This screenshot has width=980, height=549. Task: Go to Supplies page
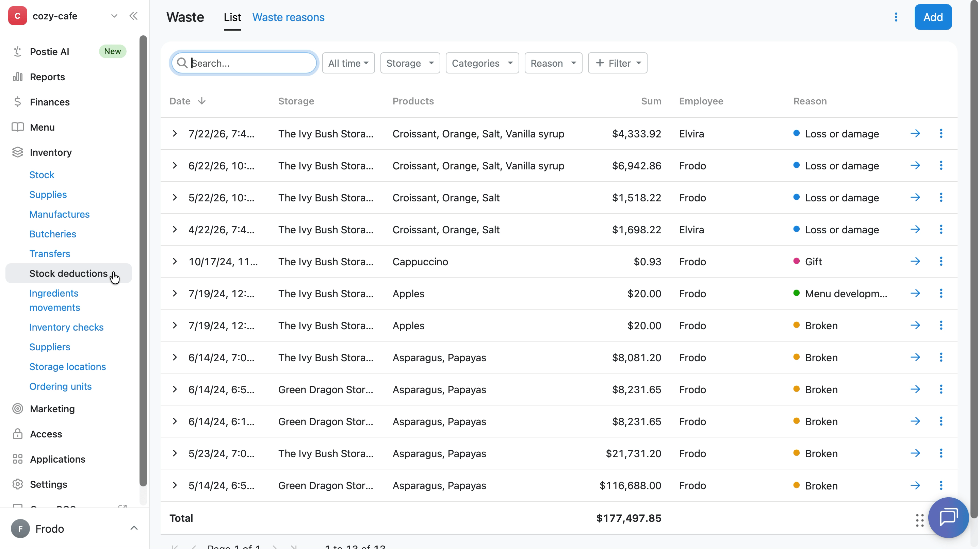click(48, 195)
